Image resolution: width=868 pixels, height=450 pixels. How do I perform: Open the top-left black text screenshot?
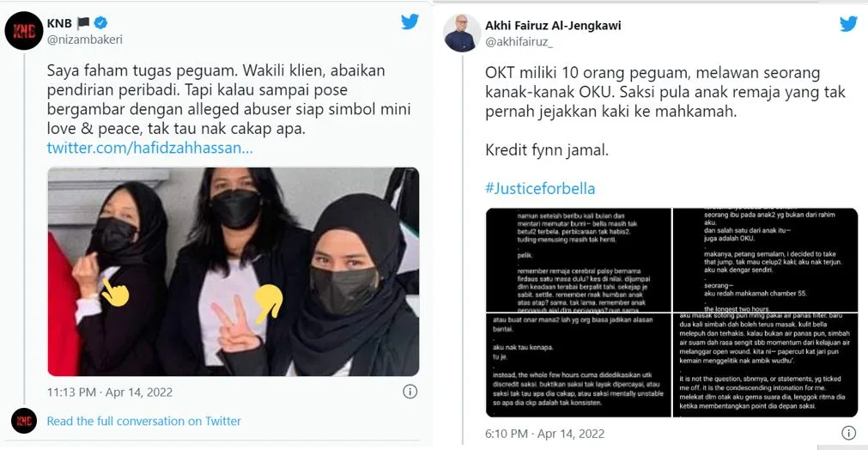click(579, 259)
